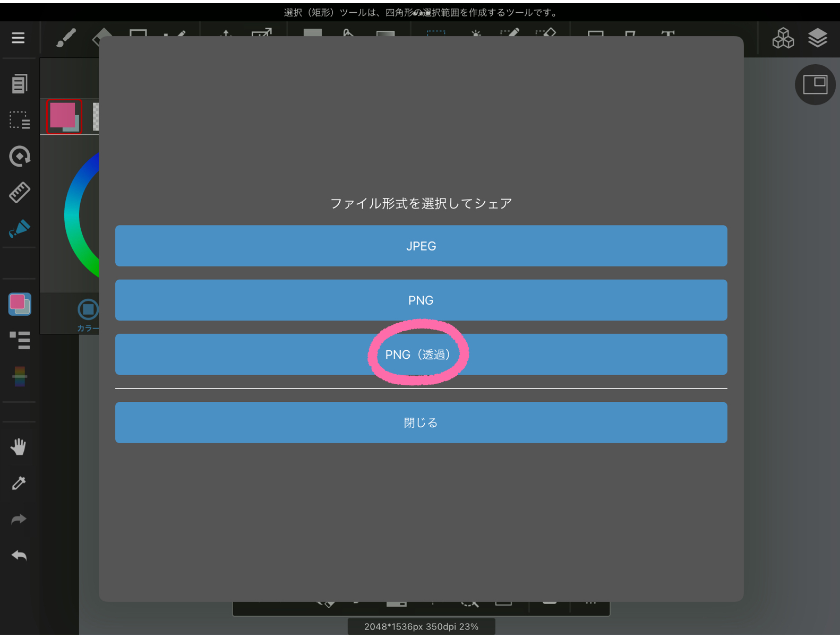
Task: Open the hamburger main menu
Action: [18, 38]
